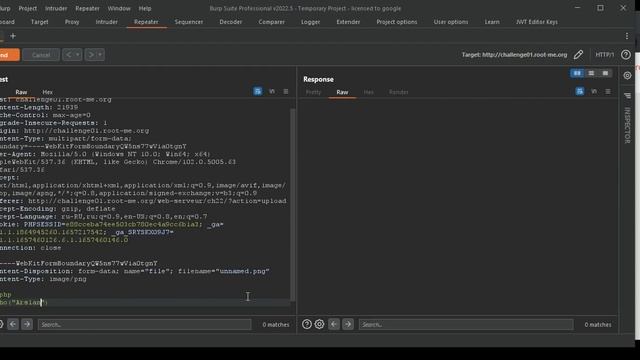Select request Raw view tab
Image resolution: width=640 pixels, height=360 pixels.
tap(21, 92)
